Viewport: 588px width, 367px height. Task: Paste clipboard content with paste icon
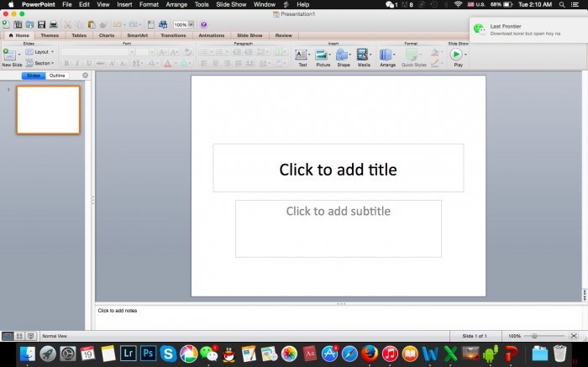click(x=92, y=24)
